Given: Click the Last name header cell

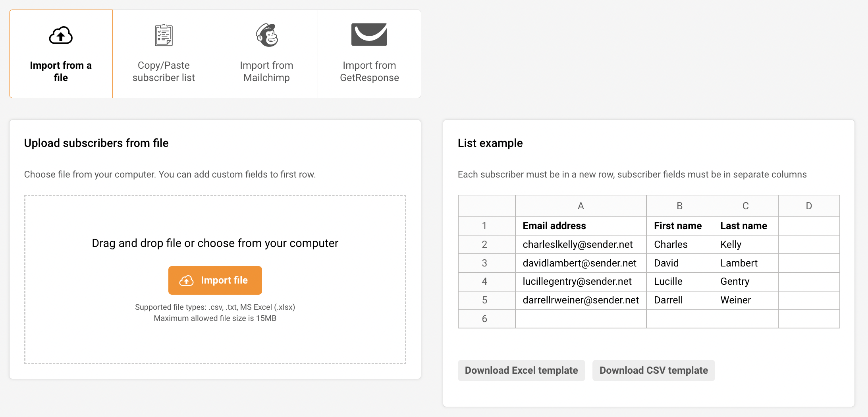Looking at the screenshot, I should [743, 226].
